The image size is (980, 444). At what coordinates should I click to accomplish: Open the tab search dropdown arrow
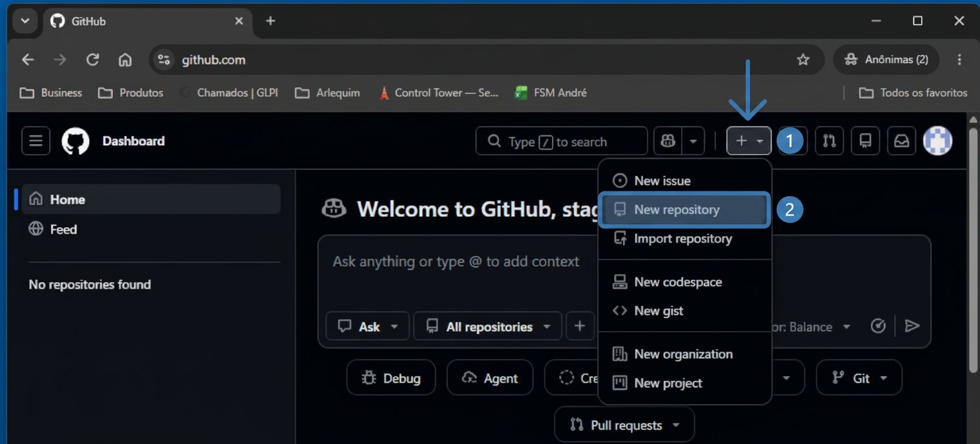[25, 21]
